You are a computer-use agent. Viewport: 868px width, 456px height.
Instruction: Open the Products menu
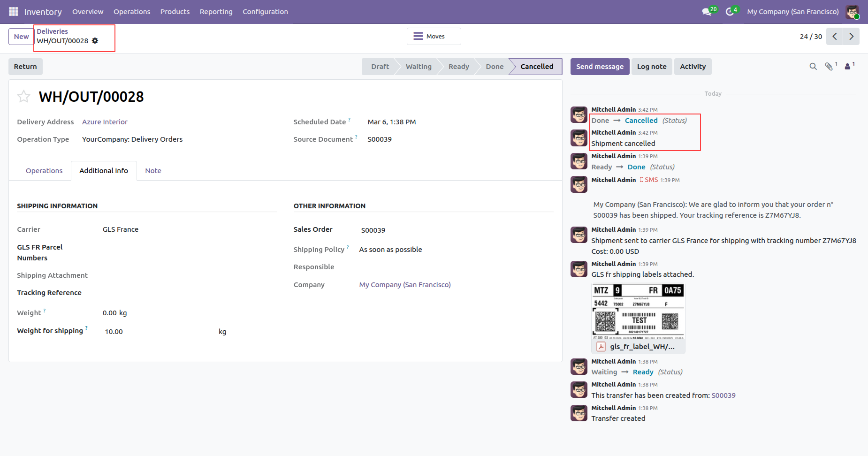click(x=175, y=12)
